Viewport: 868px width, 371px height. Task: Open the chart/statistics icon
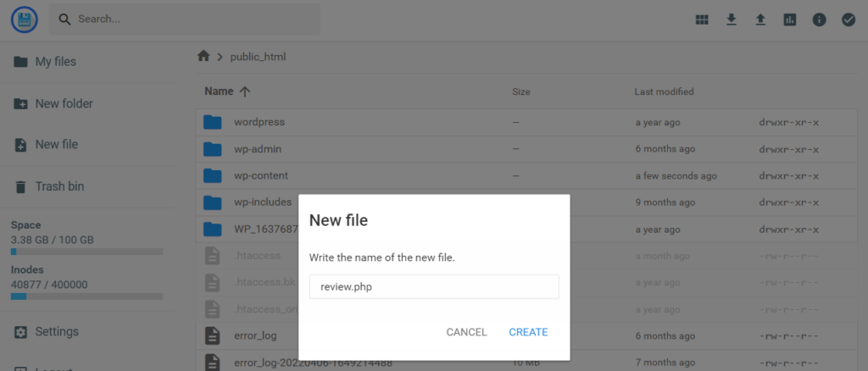790,19
